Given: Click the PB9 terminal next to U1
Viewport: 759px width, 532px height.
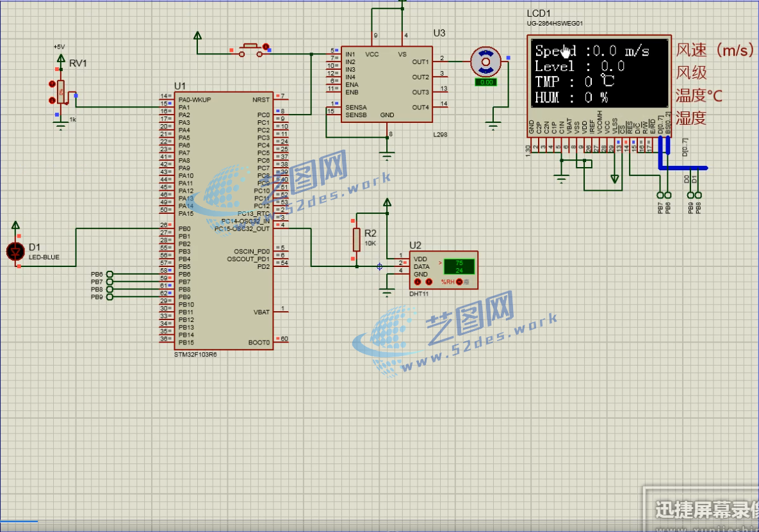Looking at the screenshot, I should click(110, 297).
